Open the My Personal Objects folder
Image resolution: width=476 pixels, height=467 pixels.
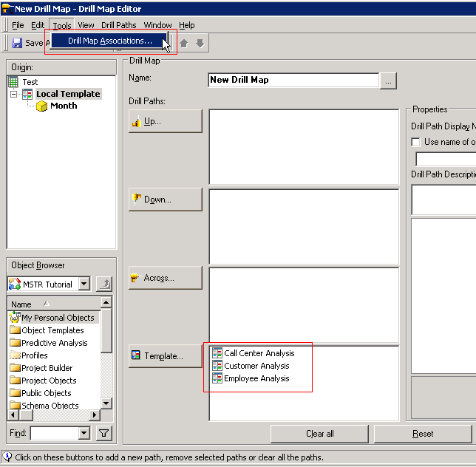tap(57, 318)
